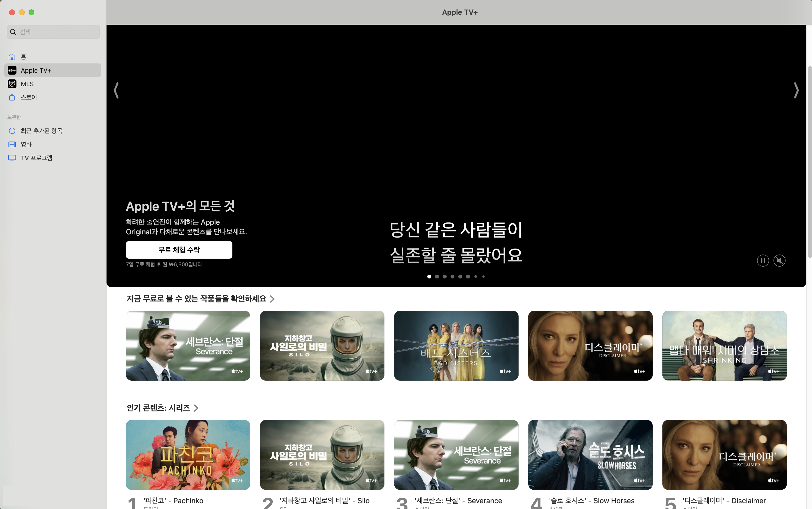Click the title "'세브란스: 단절' - Severance"
The width and height of the screenshot is (812, 509).
click(458, 501)
